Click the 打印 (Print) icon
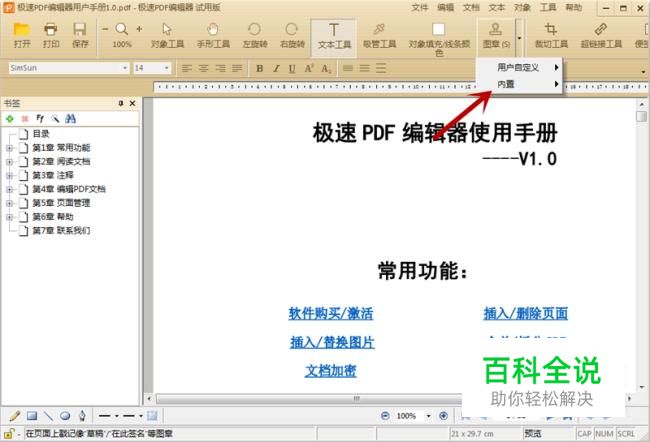This screenshot has height=442, width=650. [x=51, y=29]
